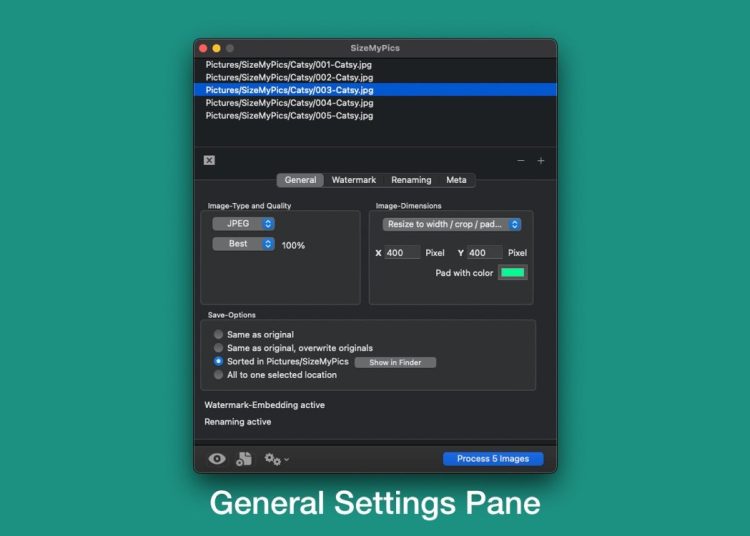Viewport: 750px width, 536px height.
Task: Open the green pad color swatch
Action: click(513, 273)
